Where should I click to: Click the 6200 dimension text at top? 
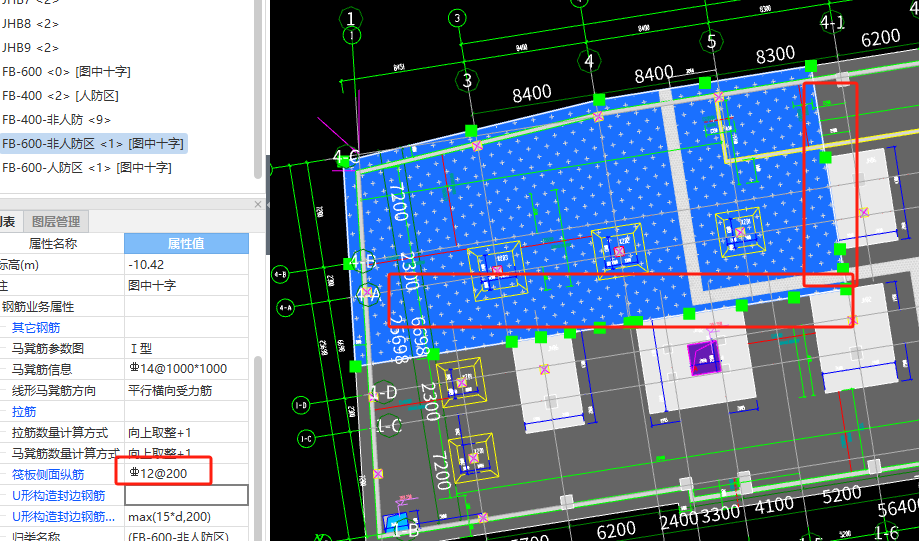coord(881,38)
